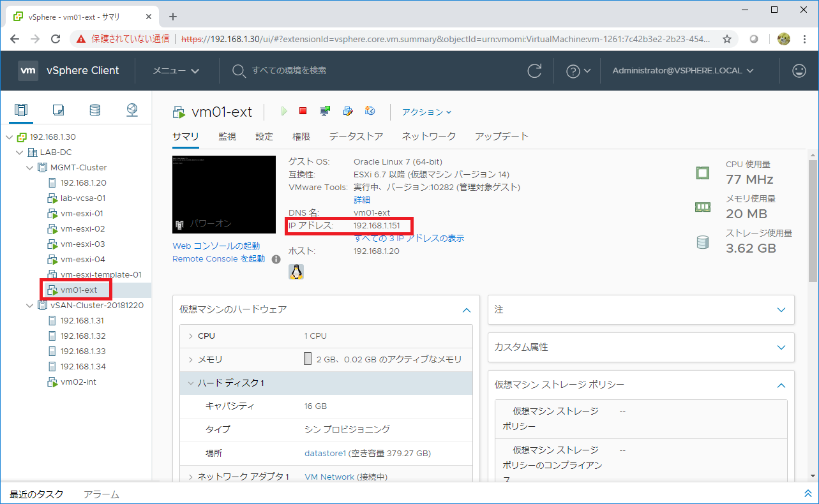819x504 pixels.
Task: Collapse the 192.168.1.30 vCenter node
Action: pyautogui.click(x=9, y=137)
